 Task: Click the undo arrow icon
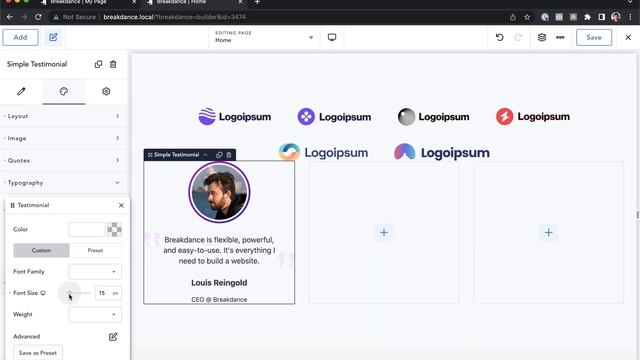(x=499, y=37)
